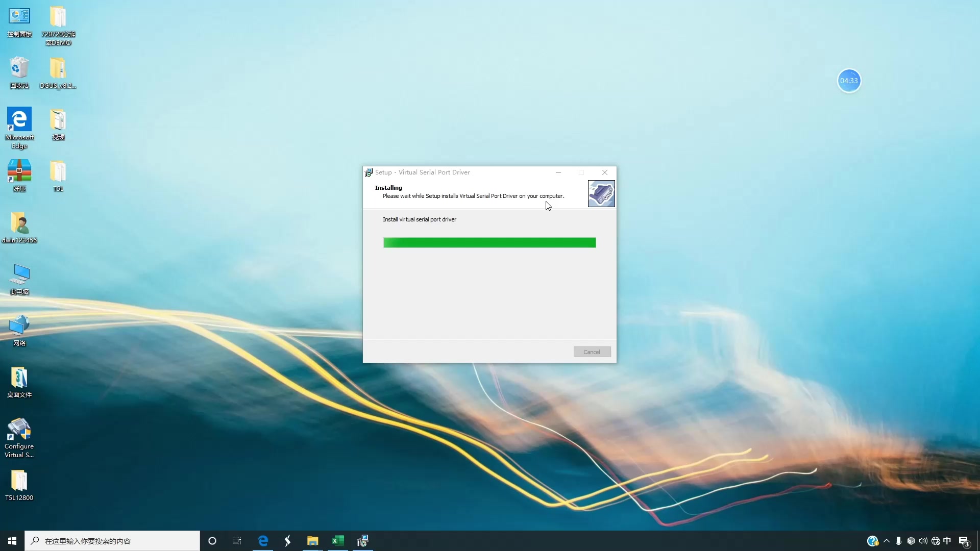Toggle the Chinese input method indicator
The width and height of the screenshot is (980, 551).
947,541
